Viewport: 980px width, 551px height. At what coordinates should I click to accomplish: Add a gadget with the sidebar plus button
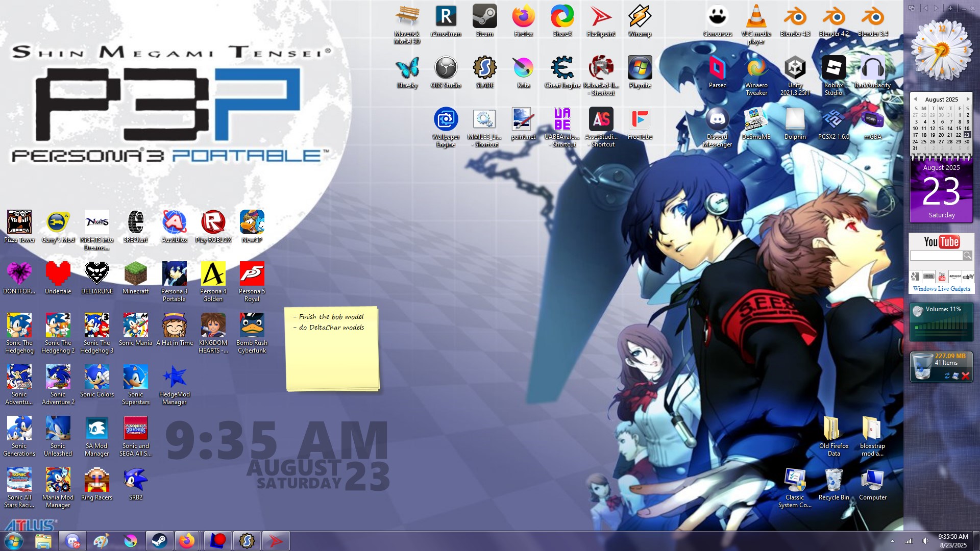[x=950, y=8]
